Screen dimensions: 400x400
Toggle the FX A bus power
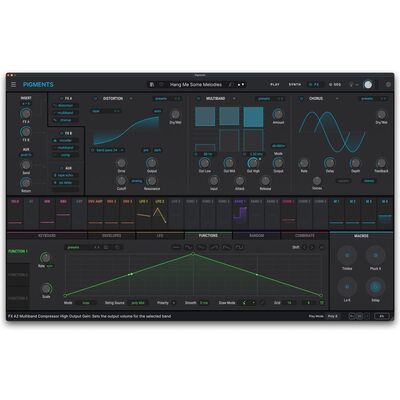(62, 99)
